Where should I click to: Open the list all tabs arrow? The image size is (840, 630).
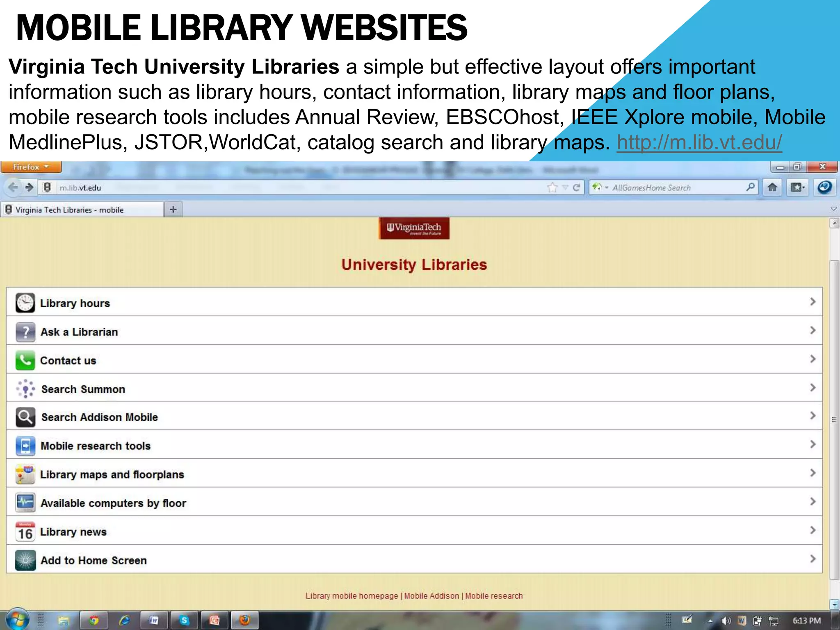[x=833, y=209]
